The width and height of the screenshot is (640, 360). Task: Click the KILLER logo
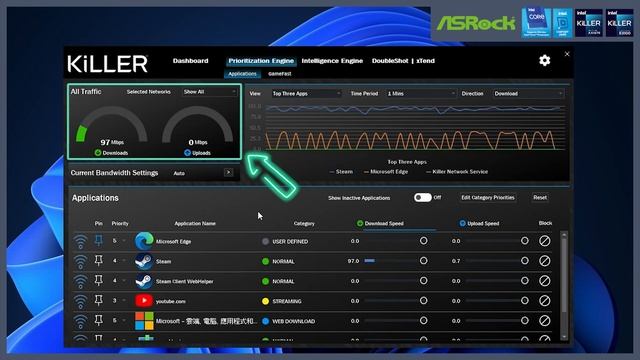tap(108, 64)
